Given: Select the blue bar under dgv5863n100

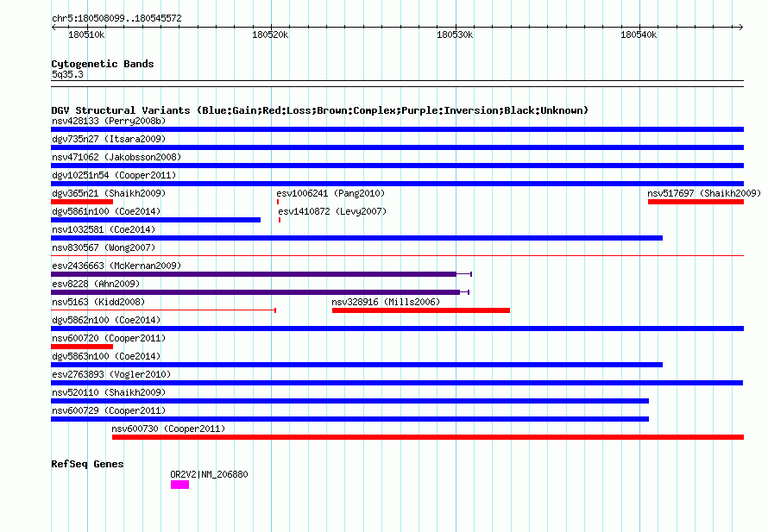Looking at the screenshot, I should [356, 365].
